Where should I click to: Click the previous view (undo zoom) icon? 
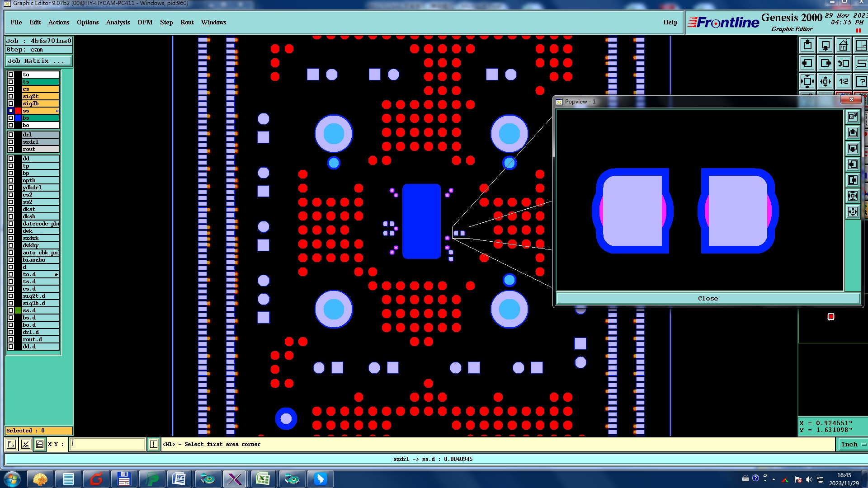coord(844,63)
